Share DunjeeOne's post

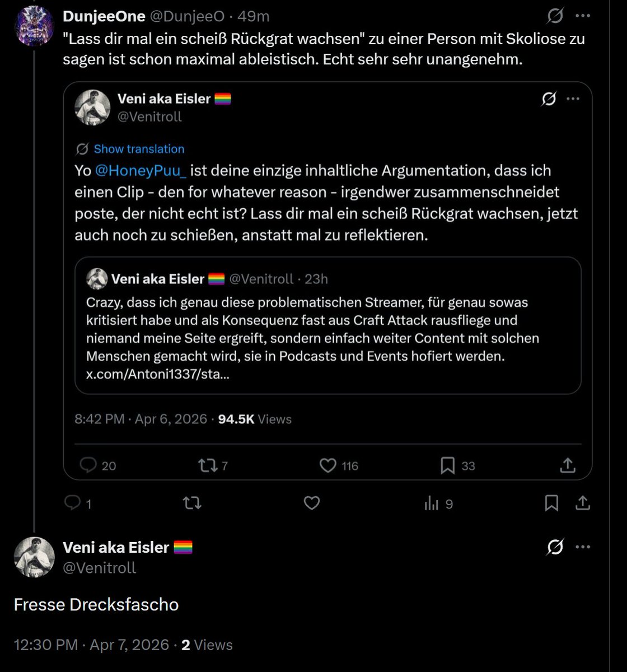coord(583,503)
